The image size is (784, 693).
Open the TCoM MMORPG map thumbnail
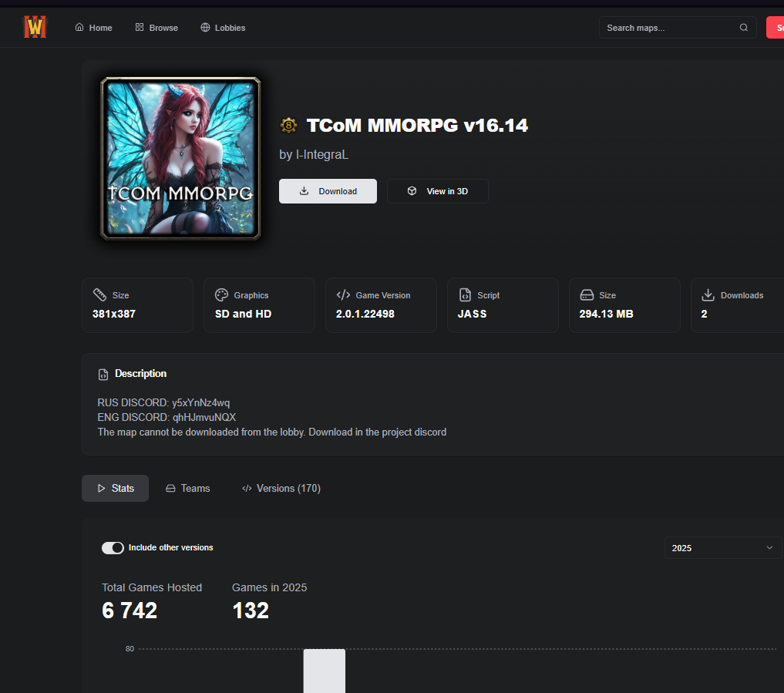pyautogui.click(x=180, y=159)
